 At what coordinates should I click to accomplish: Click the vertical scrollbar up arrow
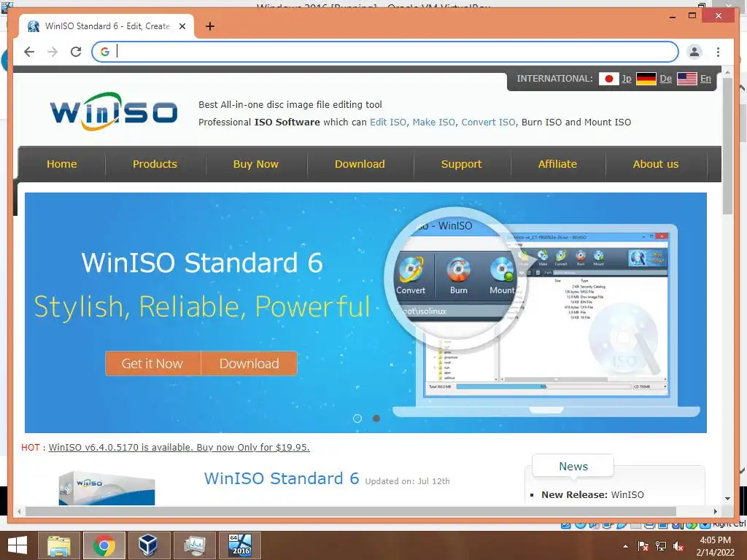(x=727, y=72)
